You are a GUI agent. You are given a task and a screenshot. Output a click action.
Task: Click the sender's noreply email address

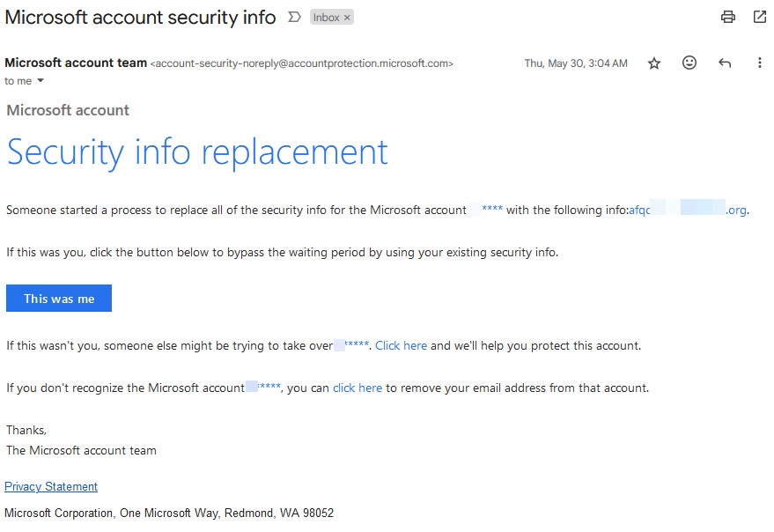click(x=301, y=63)
